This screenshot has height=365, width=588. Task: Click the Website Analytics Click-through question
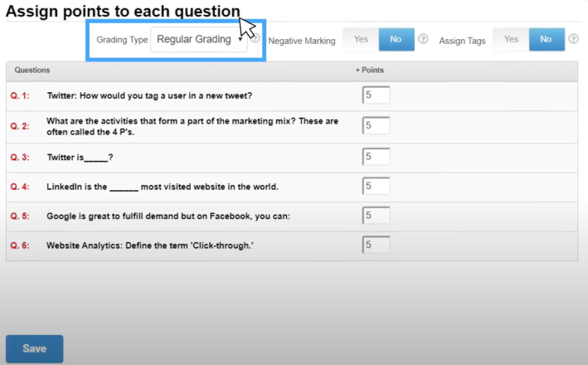point(151,246)
